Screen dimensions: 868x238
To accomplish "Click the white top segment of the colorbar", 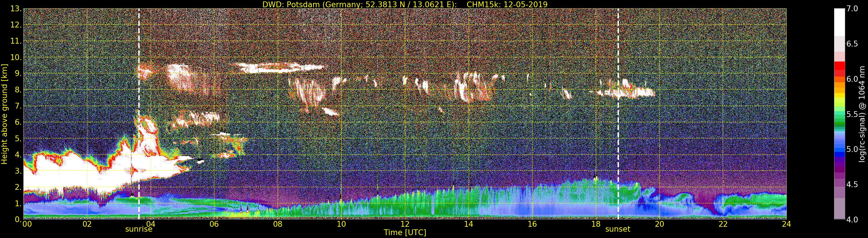I will point(839,22).
